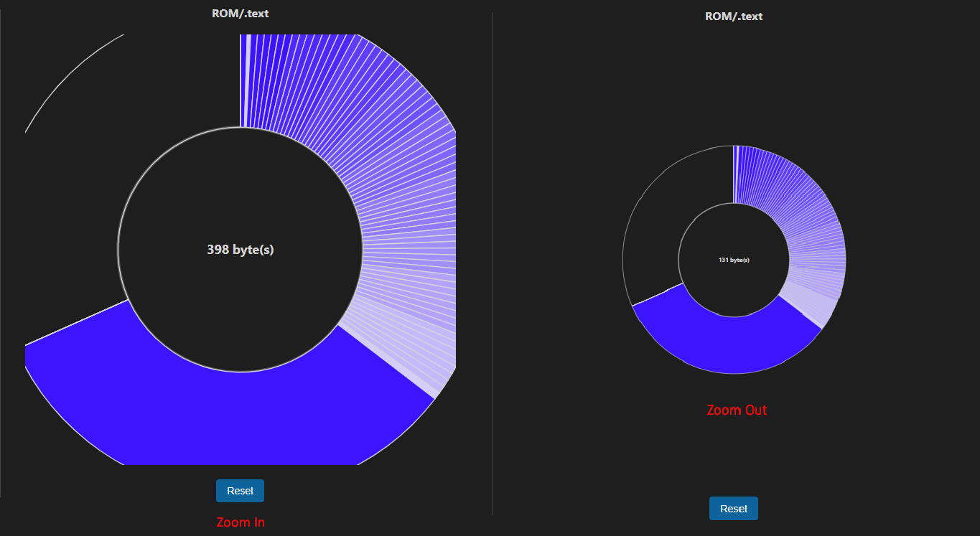Click the thin topmost slice of left sunburst
Image resolution: width=980 pixels, height=536 pixels.
pyautogui.click(x=244, y=72)
